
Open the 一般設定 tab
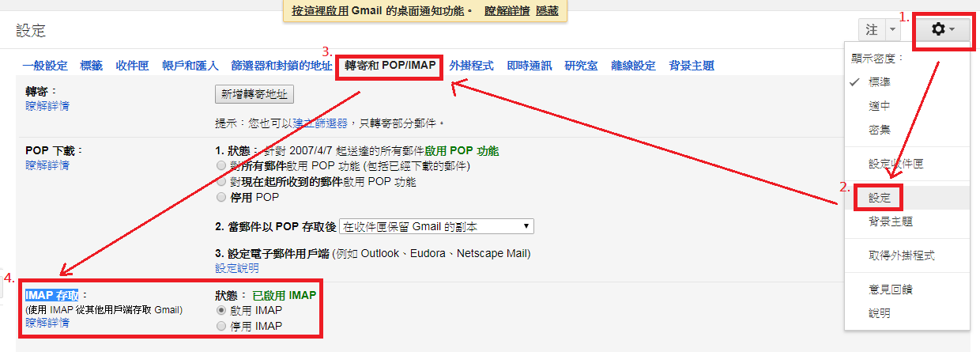[x=45, y=66]
